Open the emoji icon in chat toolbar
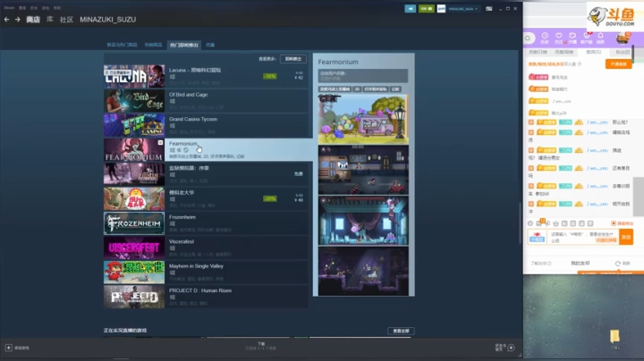The width and height of the screenshot is (644, 361). coord(530,223)
